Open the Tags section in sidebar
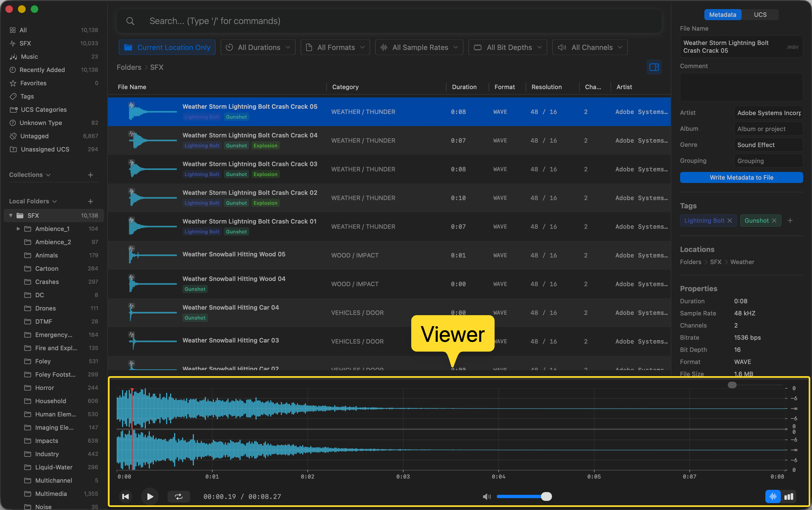Image resolution: width=812 pixels, height=510 pixels. [54, 96]
